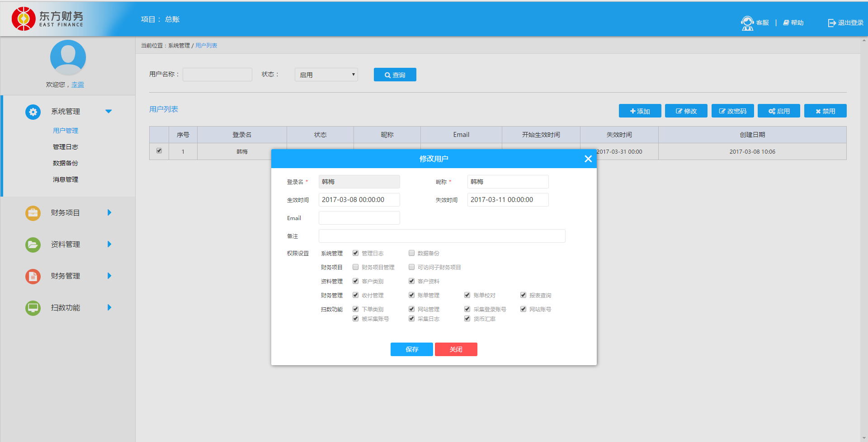Open customer service via headset icon
The image size is (868, 442).
click(x=747, y=23)
